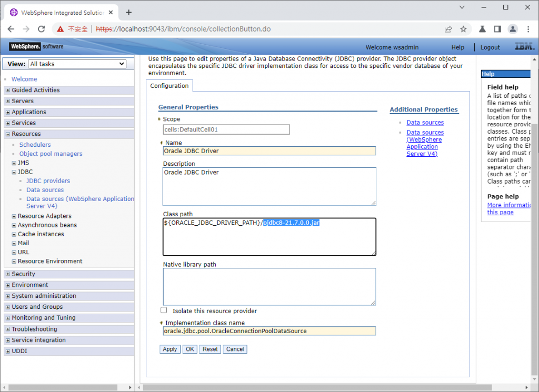Click the browser address bar URL
This screenshot has width=539, height=392.
click(183, 29)
